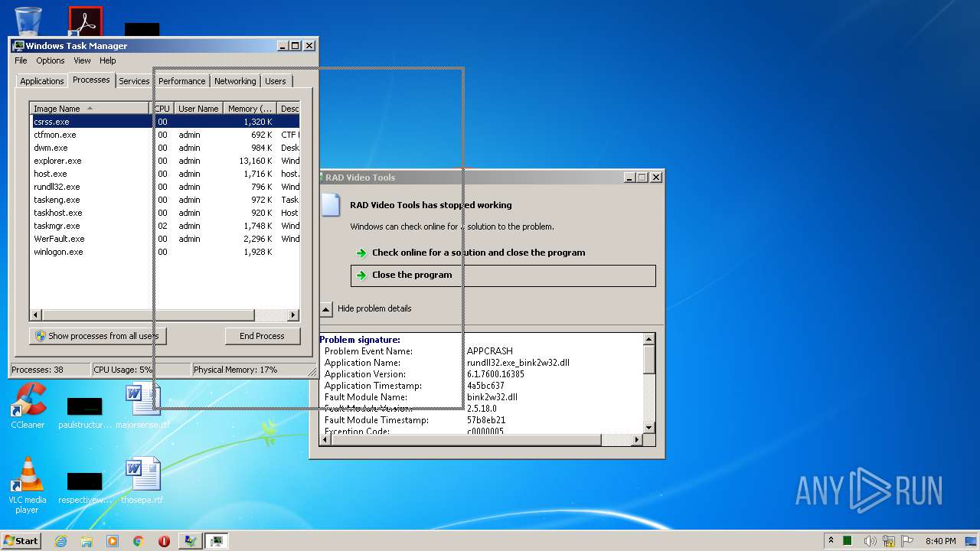The image size is (980, 551).
Task: Open the Options menu in Task Manager
Action: [x=51, y=60]
